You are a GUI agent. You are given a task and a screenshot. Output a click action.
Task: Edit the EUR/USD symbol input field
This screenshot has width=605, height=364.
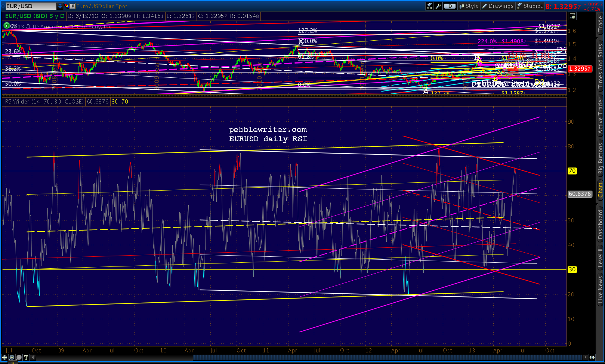click(x=31, y=6)
